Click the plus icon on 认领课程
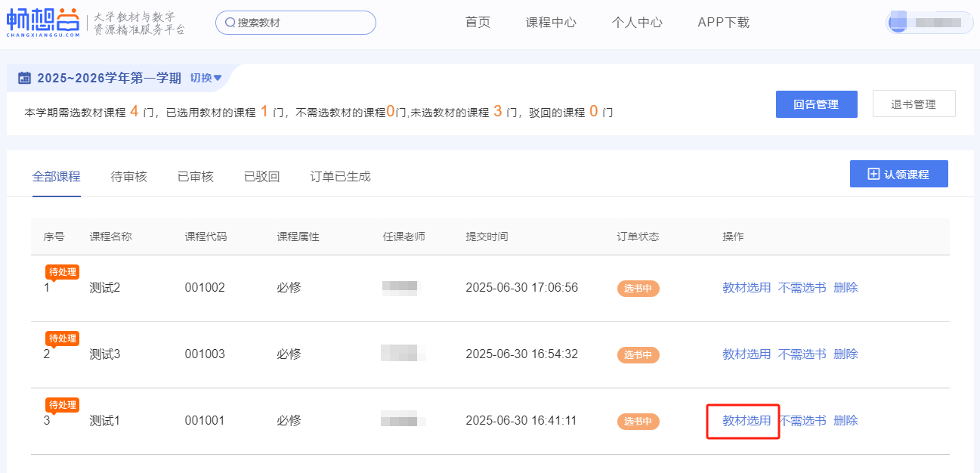 coord(873,174)
